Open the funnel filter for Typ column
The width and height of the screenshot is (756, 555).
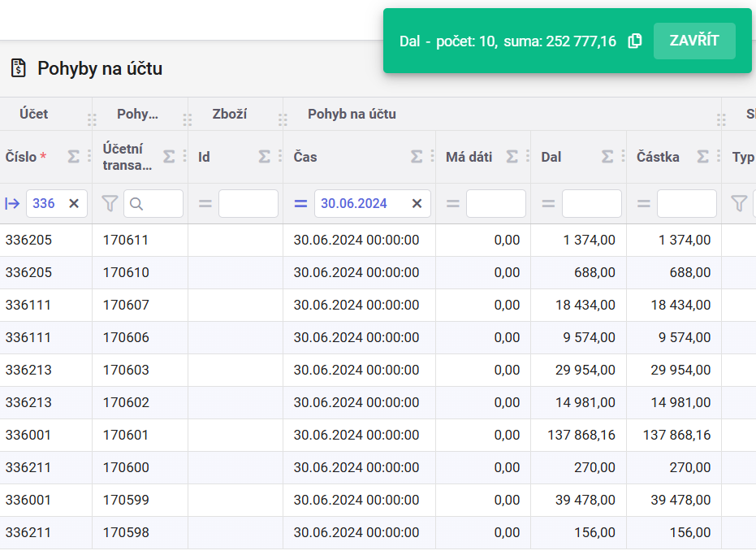point(739,204)
